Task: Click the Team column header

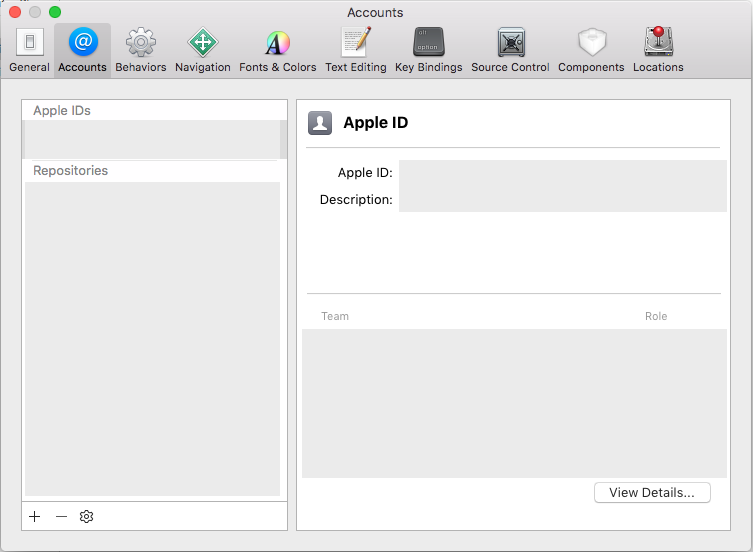Action: point(335,316)
